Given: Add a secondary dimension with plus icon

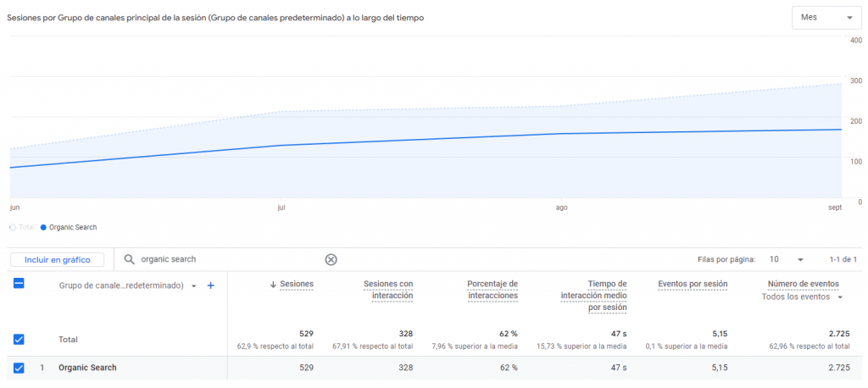Looking at the screenshot, I should (211, 285).
